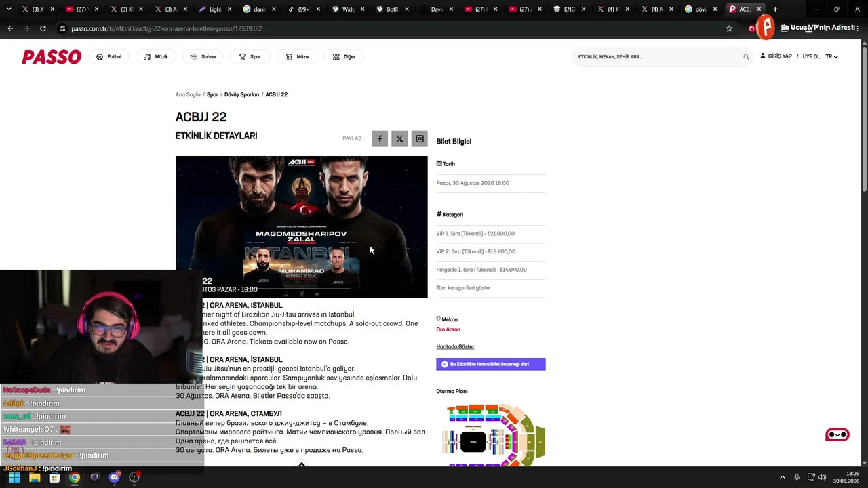The height and width of the screenshot is (488, 868).
Task: Share event via email
Action: pos(420,138)
